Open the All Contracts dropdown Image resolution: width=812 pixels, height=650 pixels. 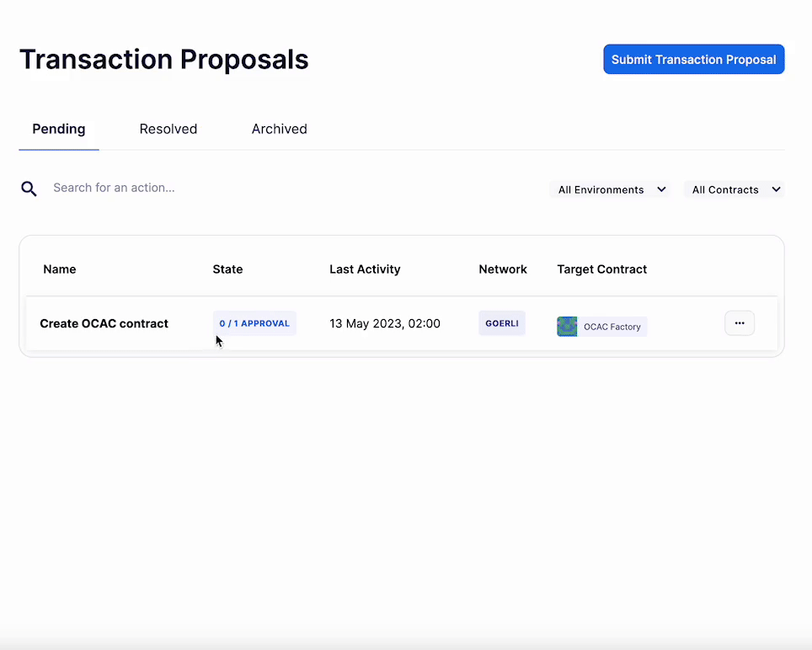click(x=732, y=189)
